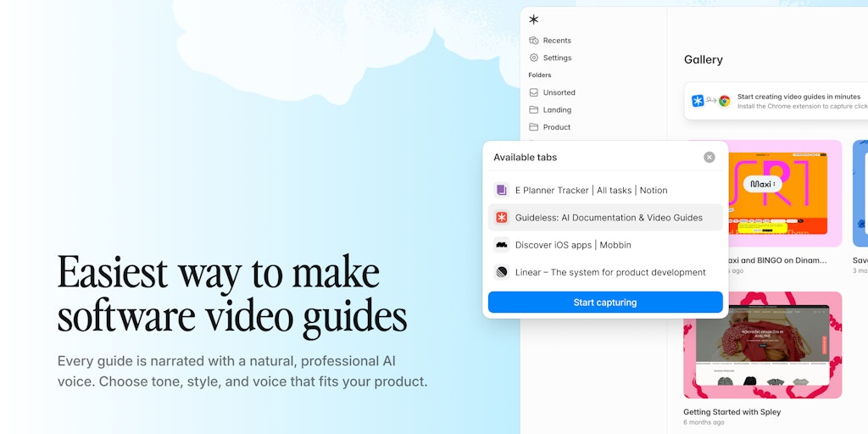Click the Start capturing button

coord(605,303)
